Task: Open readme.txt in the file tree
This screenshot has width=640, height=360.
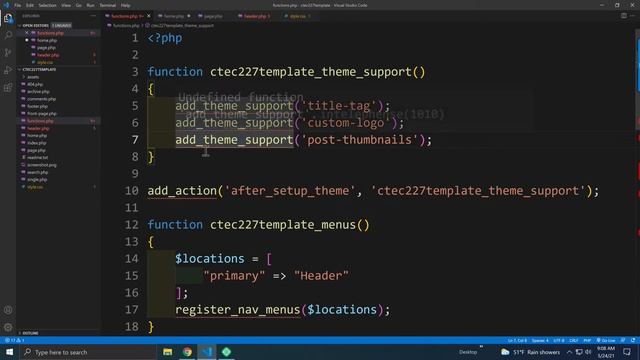Action: point(38,158)
